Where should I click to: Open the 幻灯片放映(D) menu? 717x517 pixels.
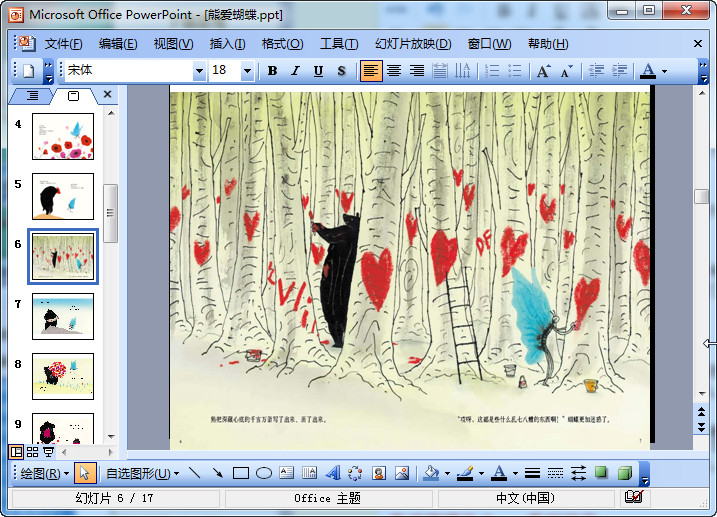coord(413,44)
